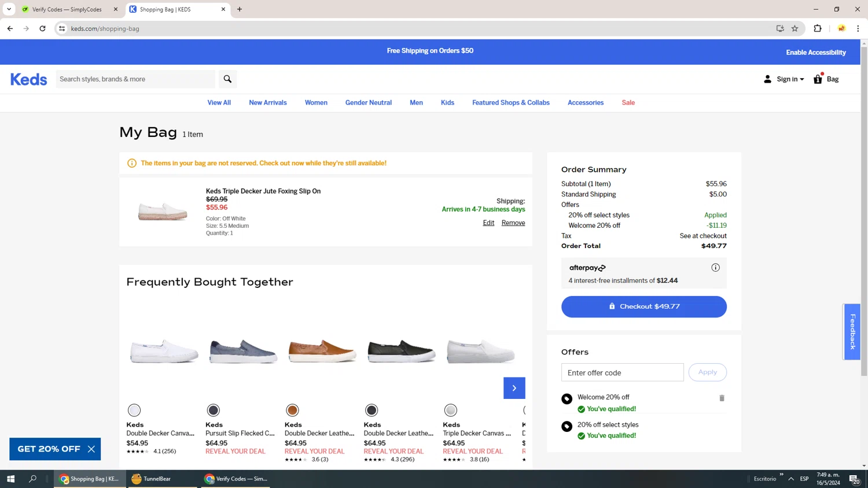The width and height of the screenshot is (868, 488).
Task: Open Windows Start menu
Action: pos(10,479)
